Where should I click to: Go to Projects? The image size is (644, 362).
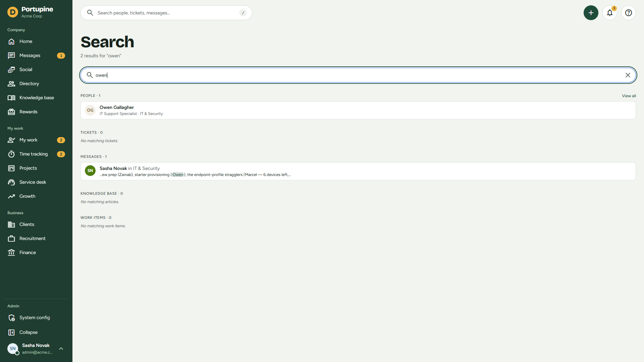36,168
